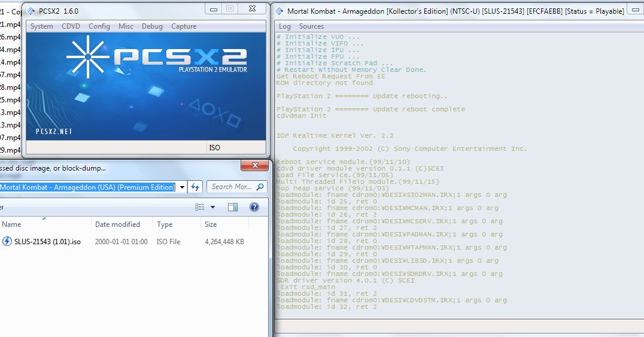Minimize the Mortal Kombat console window
Viewport: 644px width, 337px height.
(636, 10)
